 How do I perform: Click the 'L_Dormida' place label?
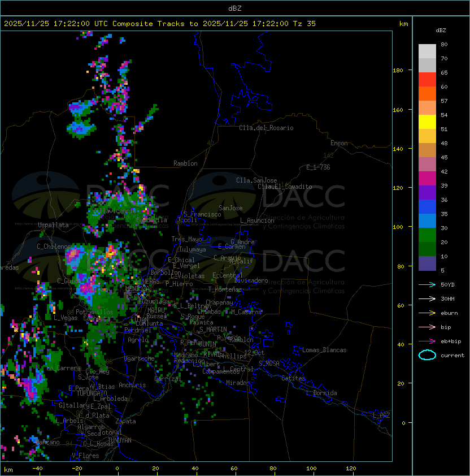321,393
